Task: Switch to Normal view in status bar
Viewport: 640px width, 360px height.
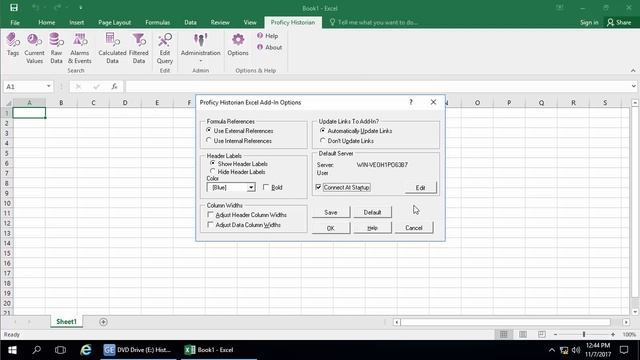Action: coord(504,334)
